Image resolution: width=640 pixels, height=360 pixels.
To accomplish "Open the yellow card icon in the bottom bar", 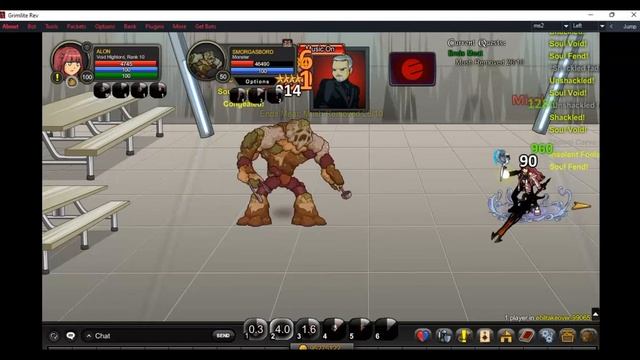I will click(485, 336).
